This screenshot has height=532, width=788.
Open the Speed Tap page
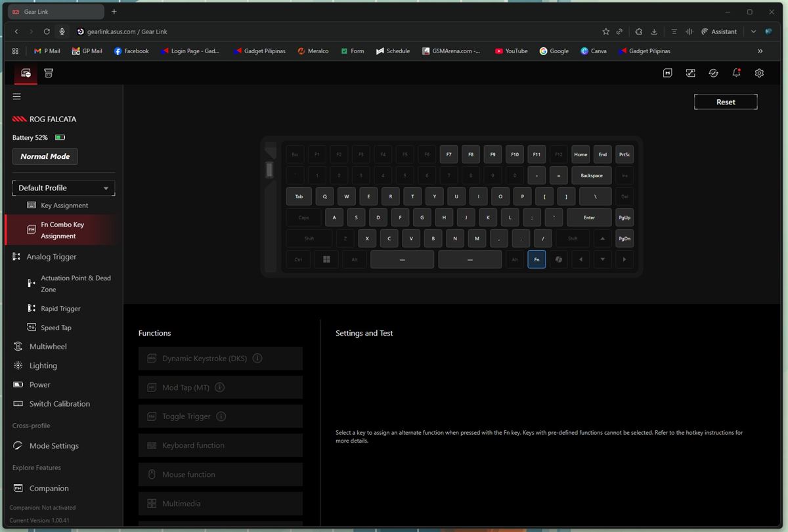tap(56, 328)
